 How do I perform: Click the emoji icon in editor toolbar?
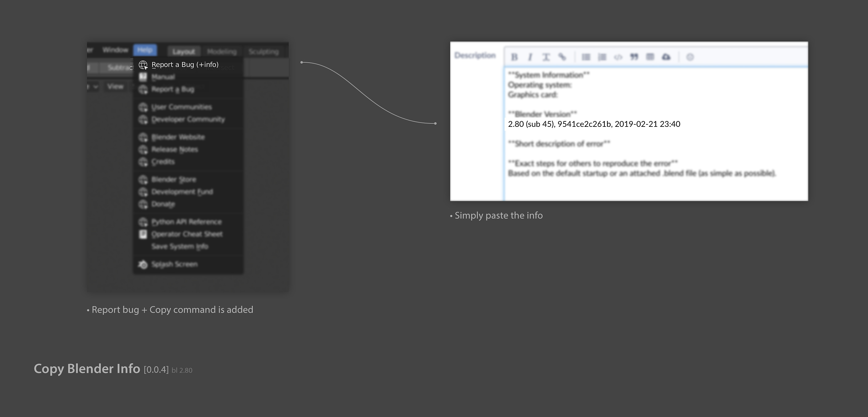click(x=690, y=57)
